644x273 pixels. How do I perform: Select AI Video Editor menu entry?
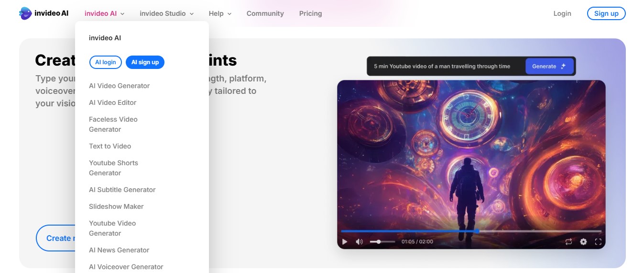(113, 102)
